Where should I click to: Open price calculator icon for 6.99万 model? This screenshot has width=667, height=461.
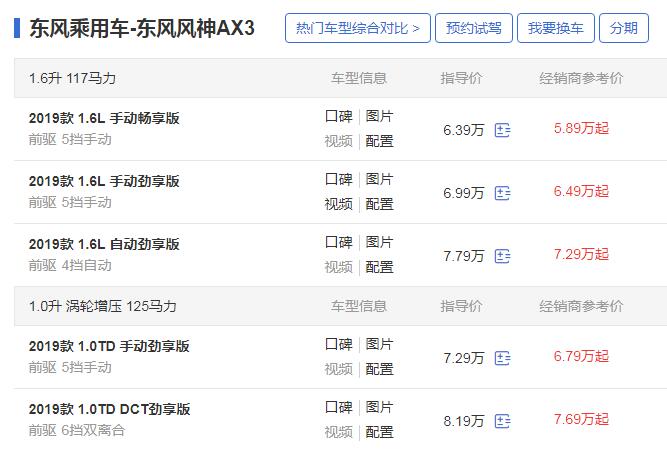[x=502, y=193]
